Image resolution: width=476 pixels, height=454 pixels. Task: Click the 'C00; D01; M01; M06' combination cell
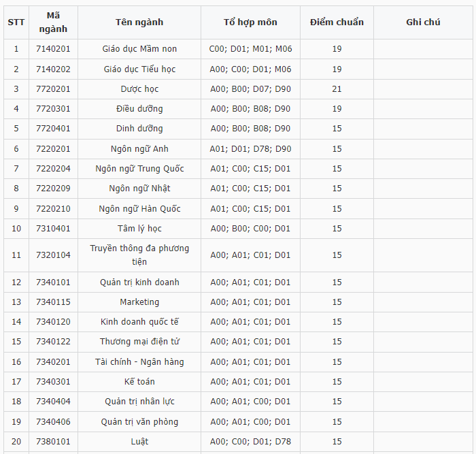point(250,49)
